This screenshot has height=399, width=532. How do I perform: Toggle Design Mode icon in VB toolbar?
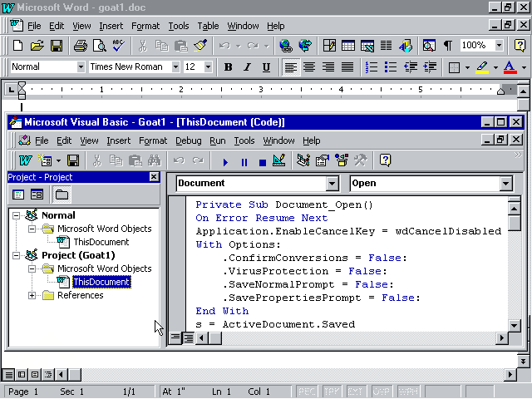click(279, 160)
